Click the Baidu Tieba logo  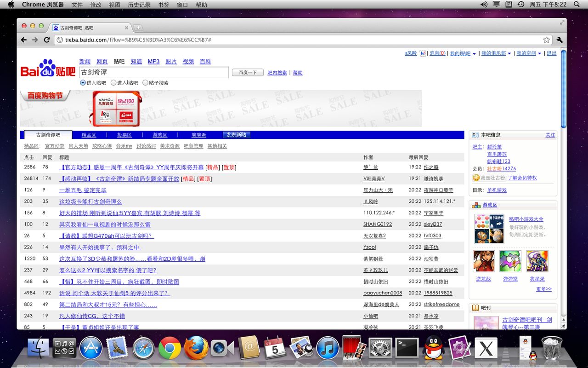pos(48,69)
